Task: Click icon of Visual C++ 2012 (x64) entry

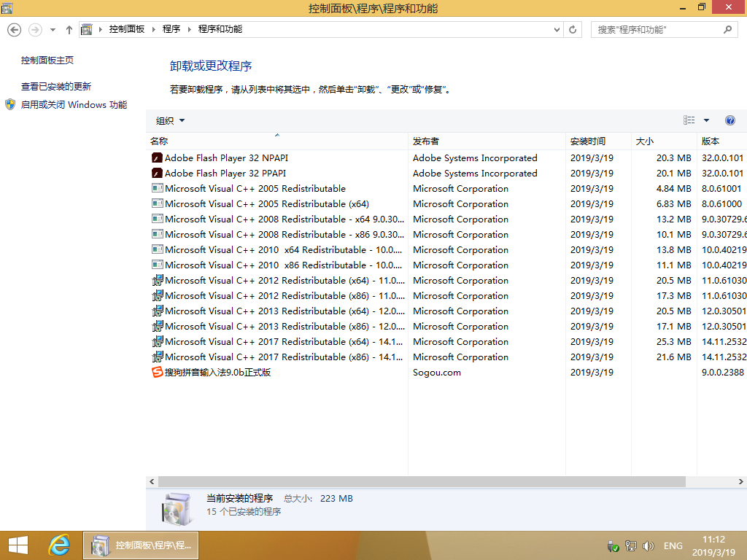Action: coord(158,281)
